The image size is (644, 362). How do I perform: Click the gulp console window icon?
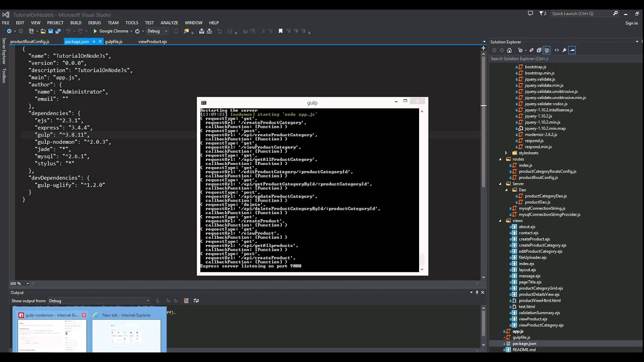coord(203,103)
